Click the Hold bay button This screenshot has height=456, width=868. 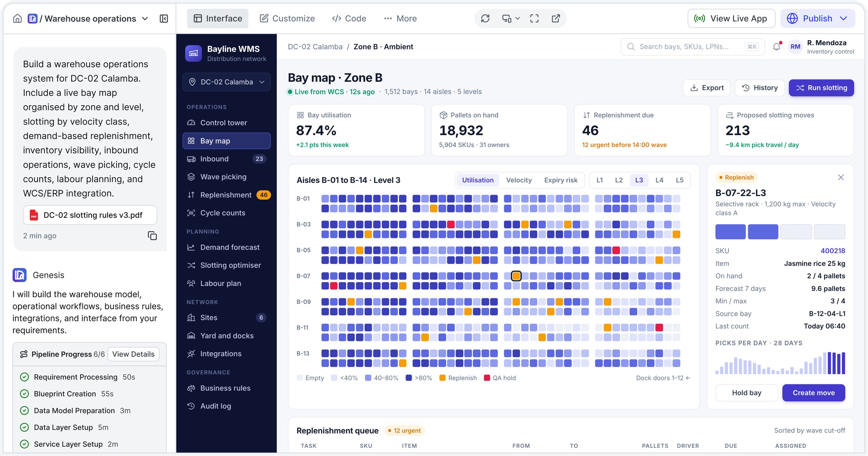coord(747,393)
